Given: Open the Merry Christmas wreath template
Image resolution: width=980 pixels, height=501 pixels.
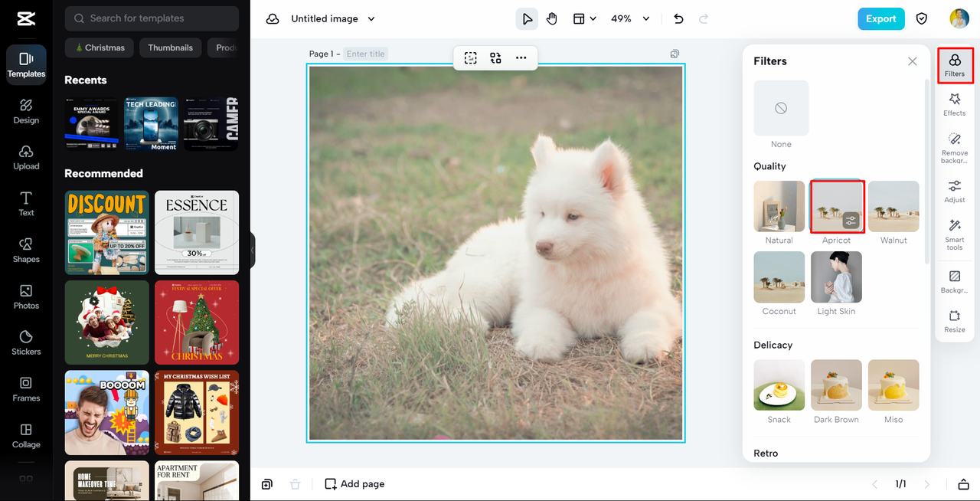Looking at the screenshot, I should [x=107, y=322].
